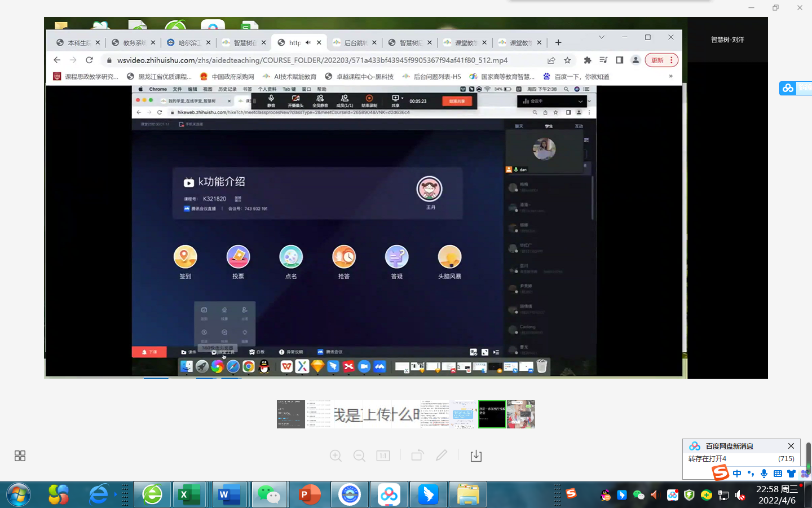Toggle the muted volume tray icon
The height and width of the screenshot is (508, 812).
[x=740, y=496]
